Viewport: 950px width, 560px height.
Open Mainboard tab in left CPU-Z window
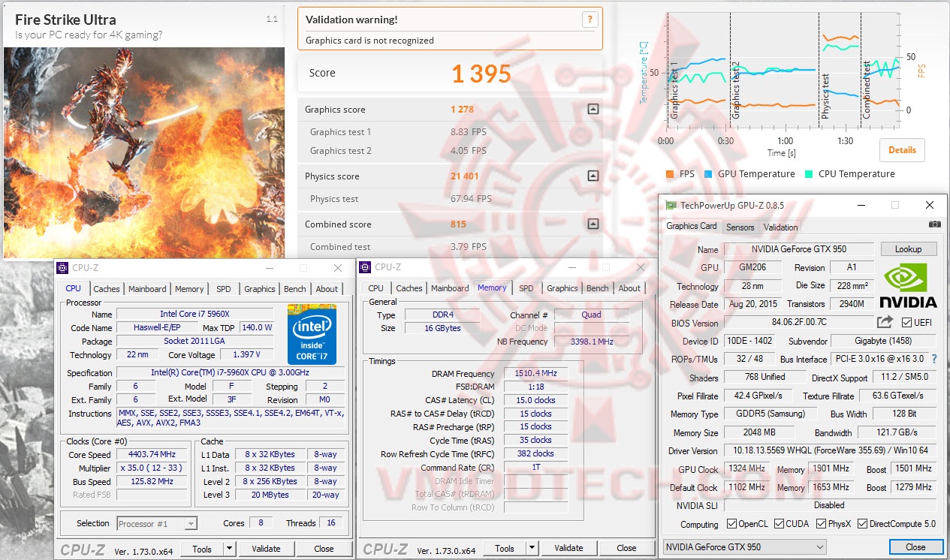pos(147,289)
